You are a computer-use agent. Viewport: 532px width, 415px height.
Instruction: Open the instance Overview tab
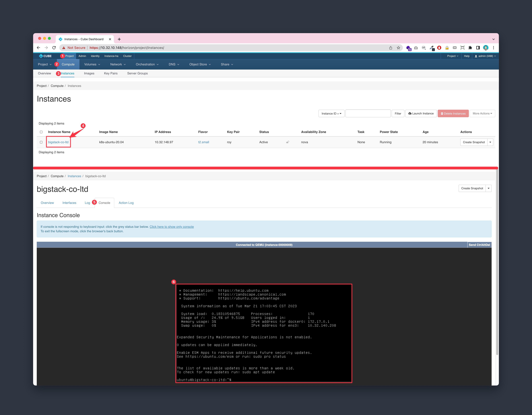point(47,203)
